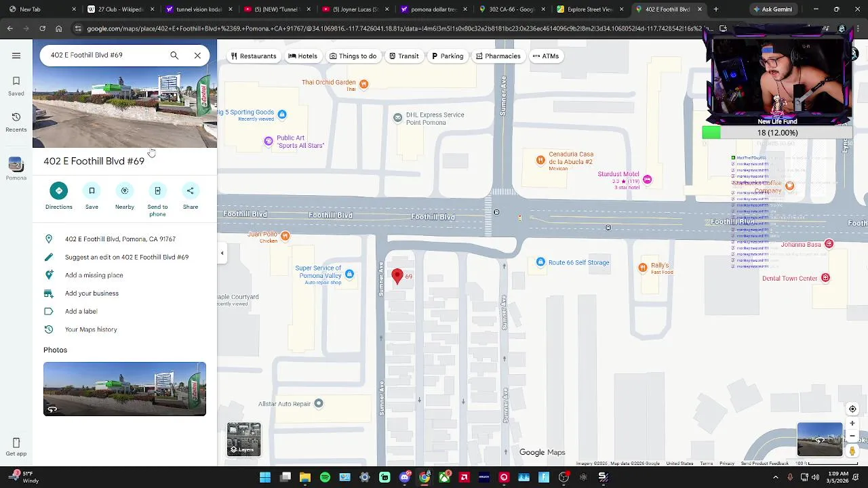Click the Public Art Sports All Stars marker
Image resolution: width=868 pixels, height=488 pixels.
(x=269, y=141)
